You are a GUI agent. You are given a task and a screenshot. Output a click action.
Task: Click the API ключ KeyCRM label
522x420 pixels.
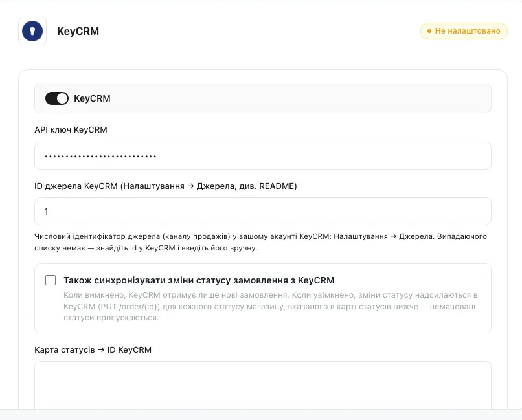pos(71,129)
